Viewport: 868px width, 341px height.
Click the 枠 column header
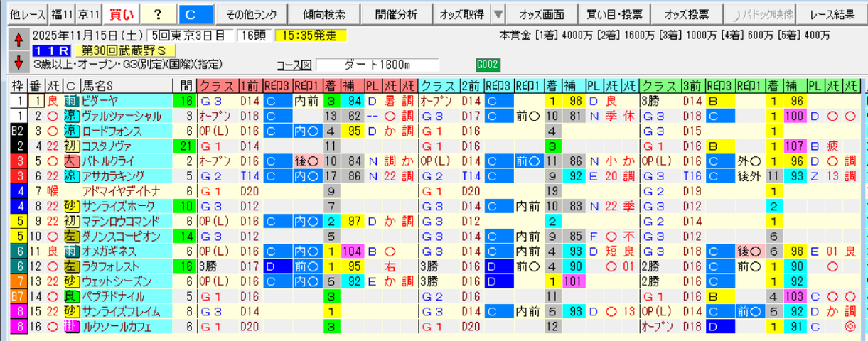click(x=18, y=85)
